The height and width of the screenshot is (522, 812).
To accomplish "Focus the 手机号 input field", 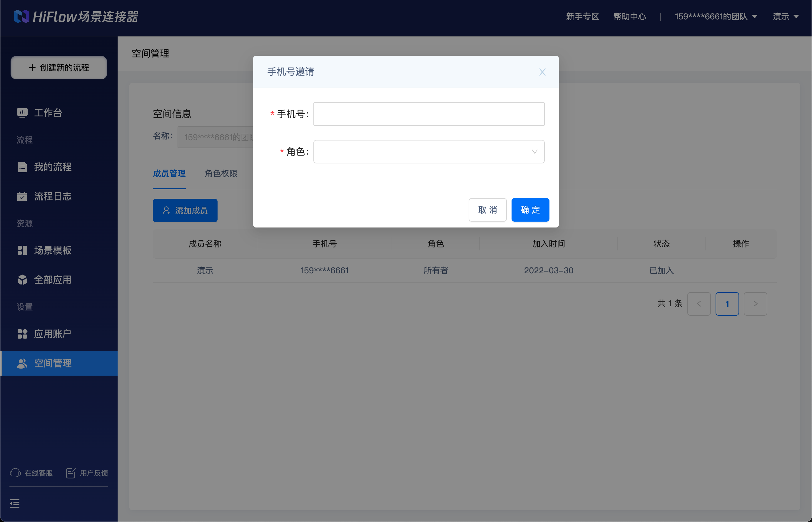I will click(429, 114).
